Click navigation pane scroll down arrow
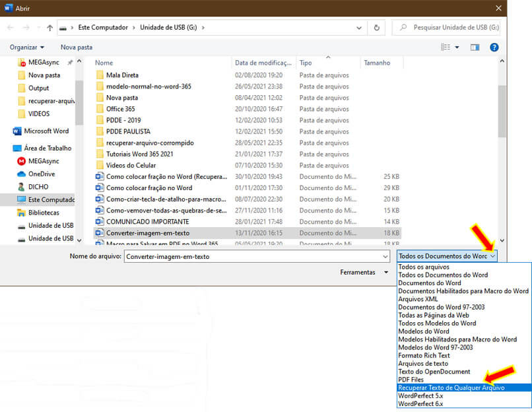This screenshot has height=412, width=532. point(79,240)
